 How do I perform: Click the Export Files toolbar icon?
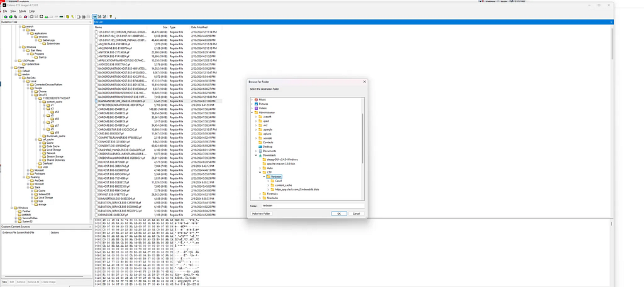79,17
